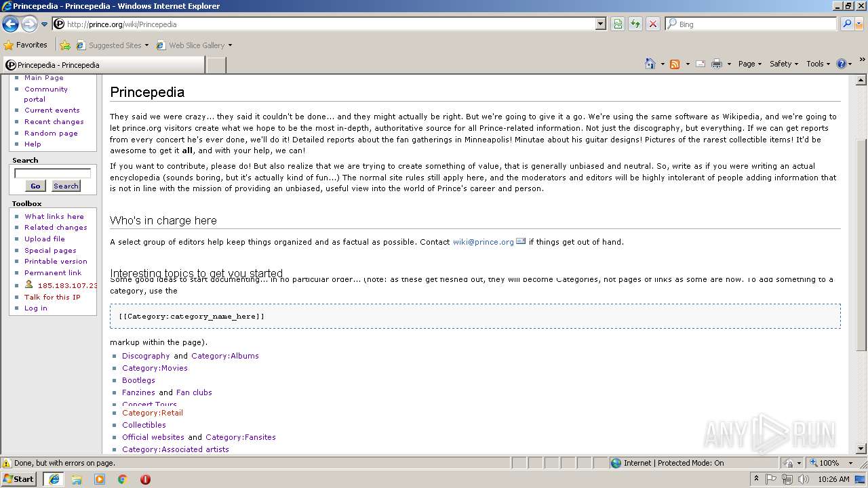Click the Windows Start button
Viewport: 868px width, 488px height.
tap(19, 479)
